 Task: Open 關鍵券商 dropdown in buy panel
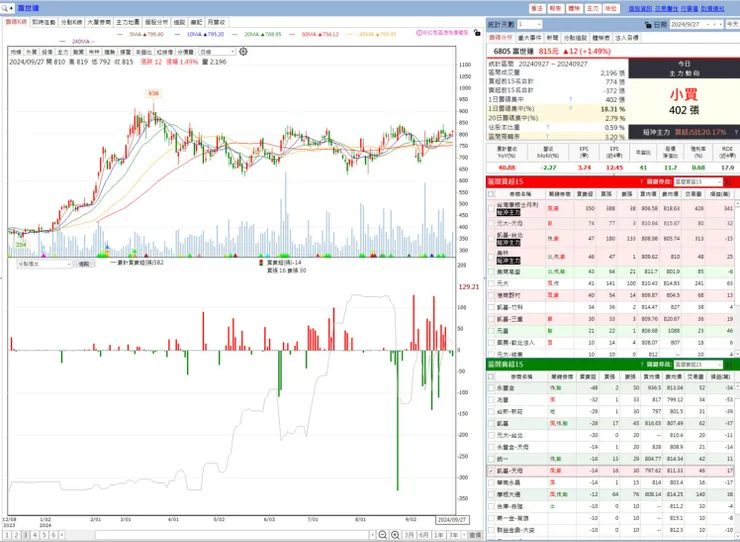tap(698, 182)
